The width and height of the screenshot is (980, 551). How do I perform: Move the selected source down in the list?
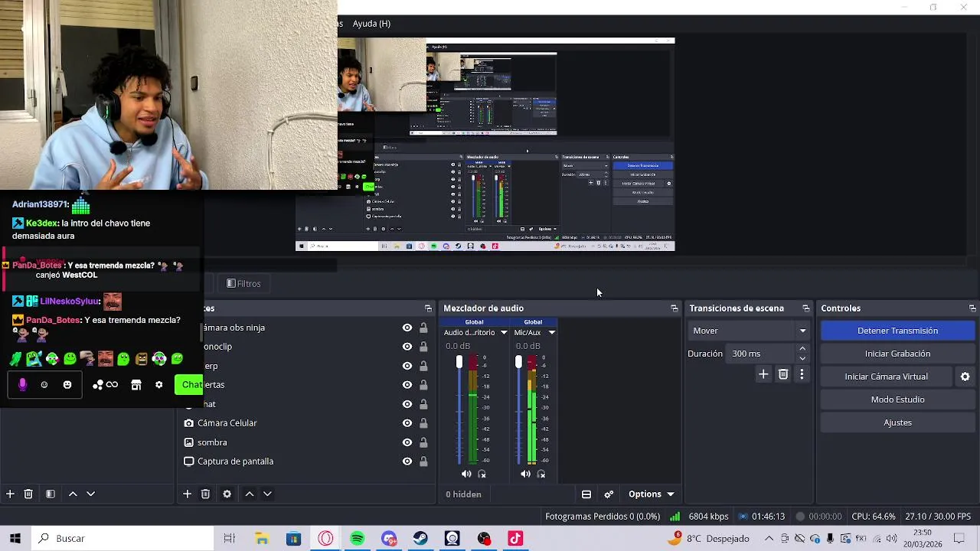coord(267,494)
